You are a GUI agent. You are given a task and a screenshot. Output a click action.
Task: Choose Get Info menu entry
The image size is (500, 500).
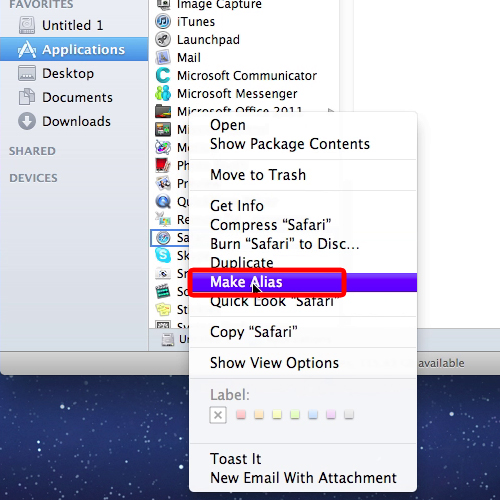pyautogui.click(x=303, y=206)
